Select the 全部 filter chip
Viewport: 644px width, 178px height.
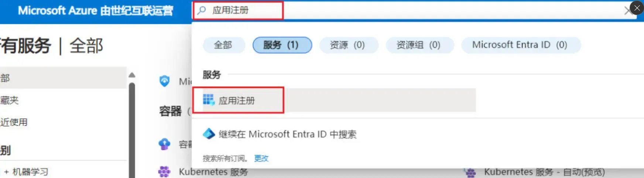[223, 45]
